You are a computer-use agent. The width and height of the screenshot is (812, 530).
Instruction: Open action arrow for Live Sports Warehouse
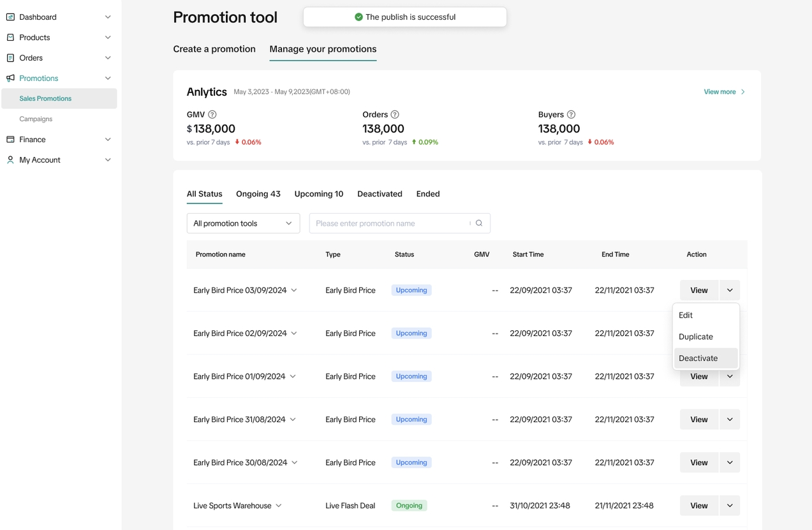click(730, 506)
